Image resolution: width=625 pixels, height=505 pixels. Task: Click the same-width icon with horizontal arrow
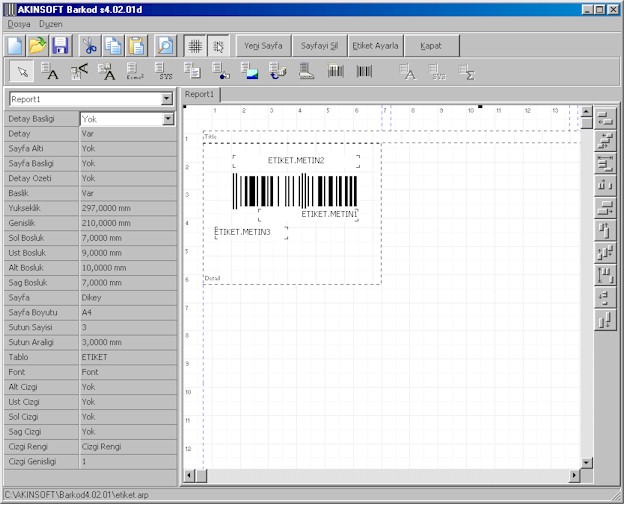[605, 163]
